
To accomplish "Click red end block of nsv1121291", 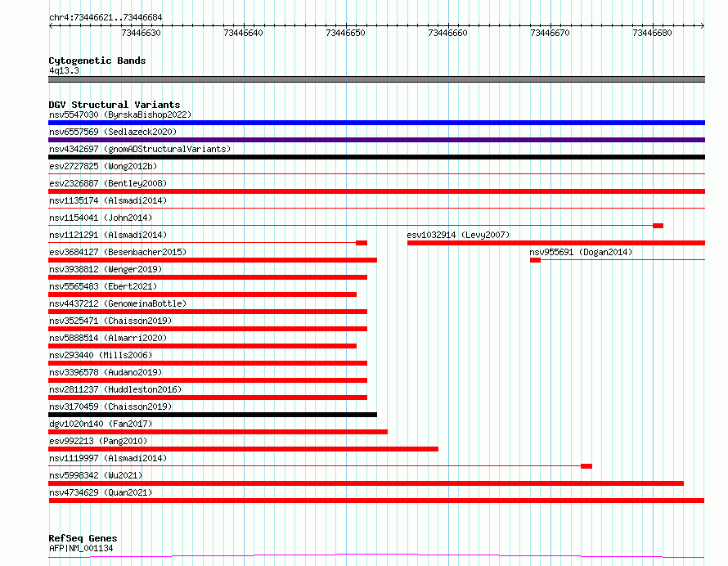I will tap(362, 243).
